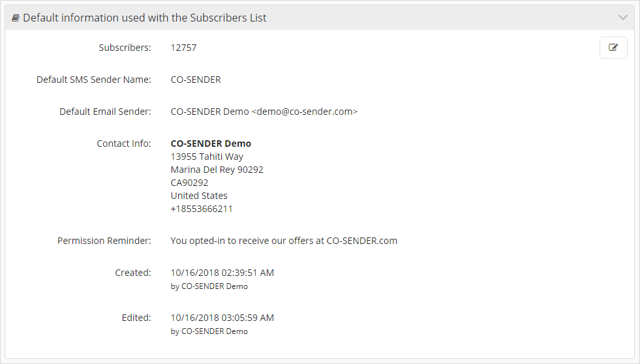Click the permission reminder opted-in text
The image size is (640, 364).
pos(284,241)
